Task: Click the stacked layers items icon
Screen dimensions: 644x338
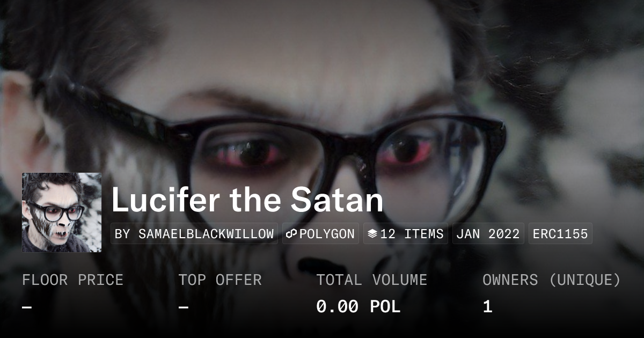Action: (372, 234)
